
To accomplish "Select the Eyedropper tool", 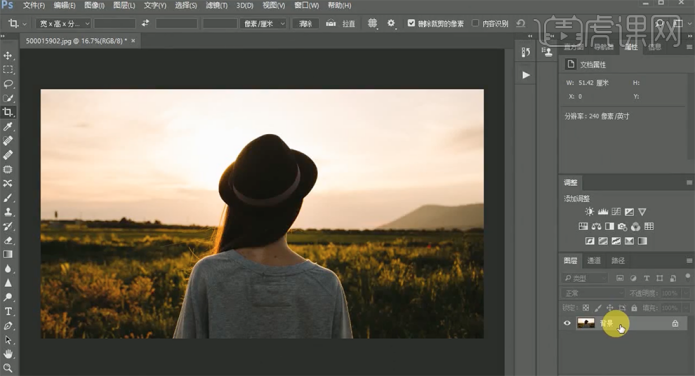I will coord(8,127).
